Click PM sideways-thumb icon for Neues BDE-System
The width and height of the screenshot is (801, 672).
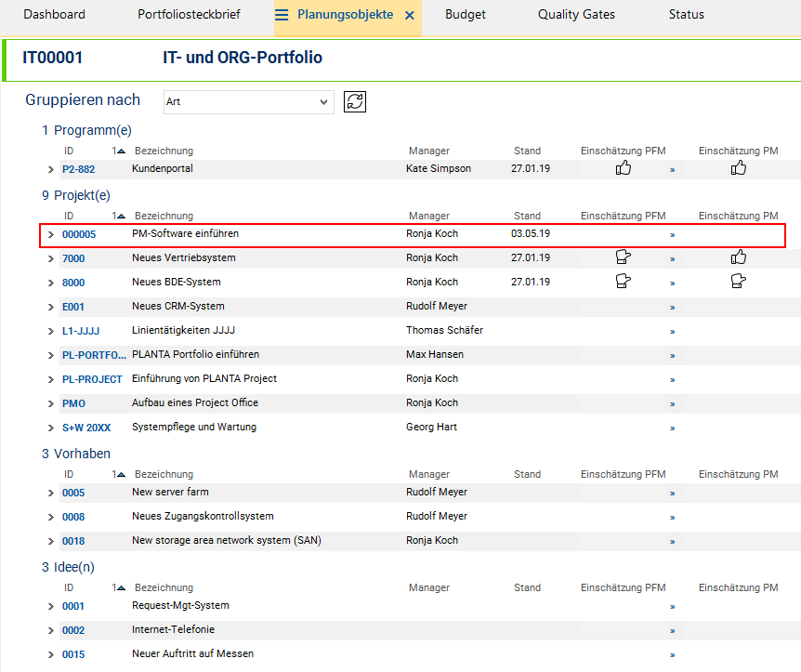tap(738, 281)
